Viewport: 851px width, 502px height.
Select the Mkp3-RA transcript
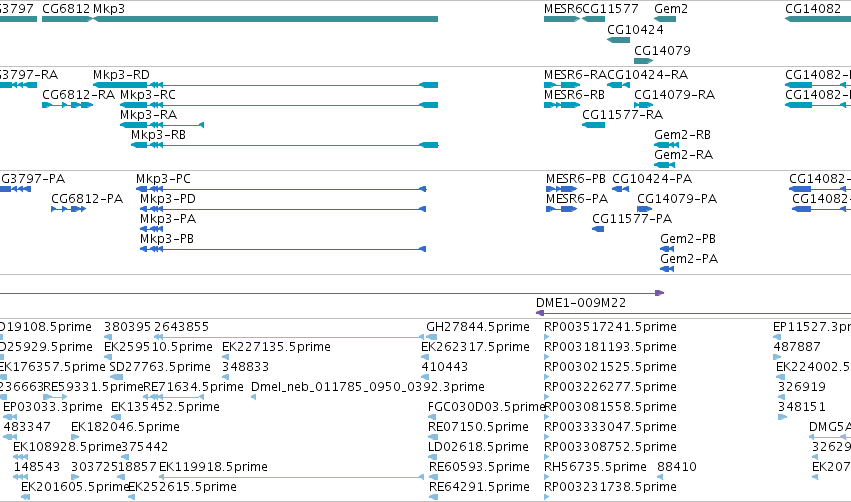click(x=162, y=125)
